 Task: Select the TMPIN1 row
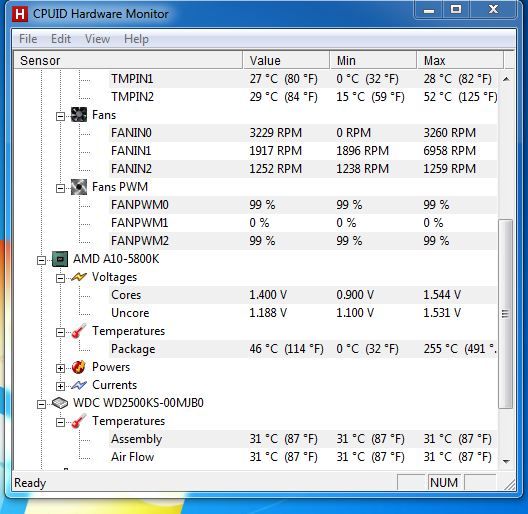click(x=303, y=79)
